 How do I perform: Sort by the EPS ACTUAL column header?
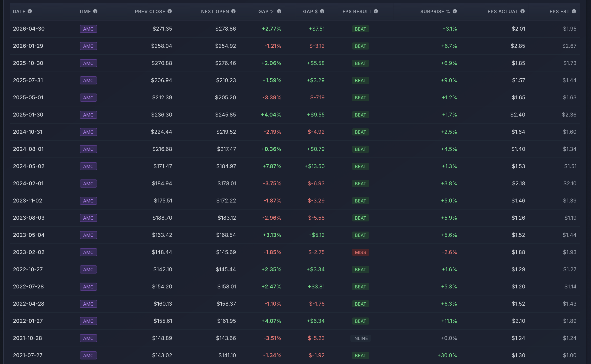(503, 12)
